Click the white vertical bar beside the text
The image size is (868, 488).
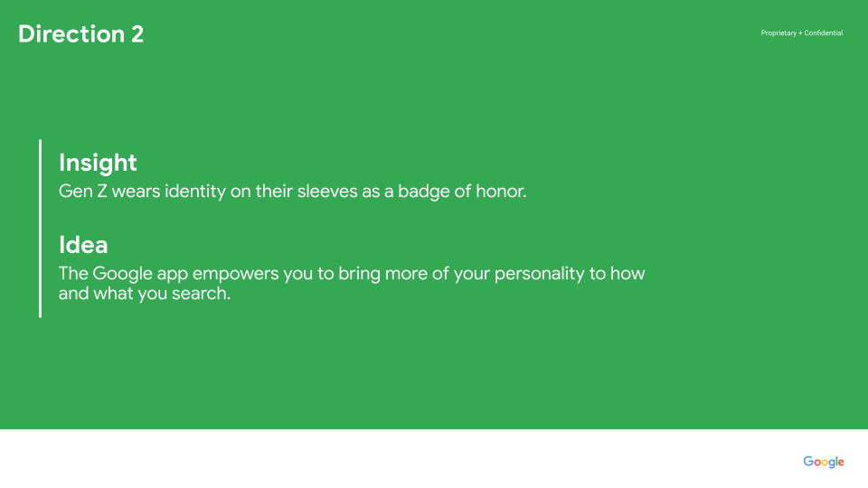[41, 229]
